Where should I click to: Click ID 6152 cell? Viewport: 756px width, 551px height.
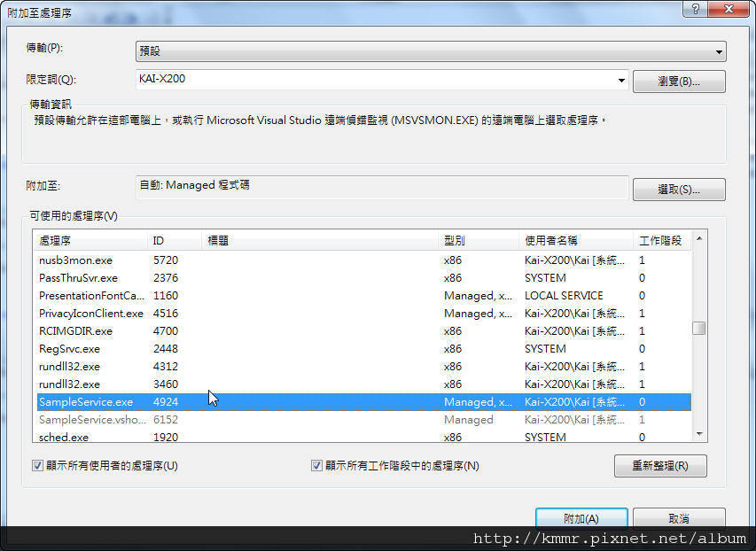tap(166, 420)
